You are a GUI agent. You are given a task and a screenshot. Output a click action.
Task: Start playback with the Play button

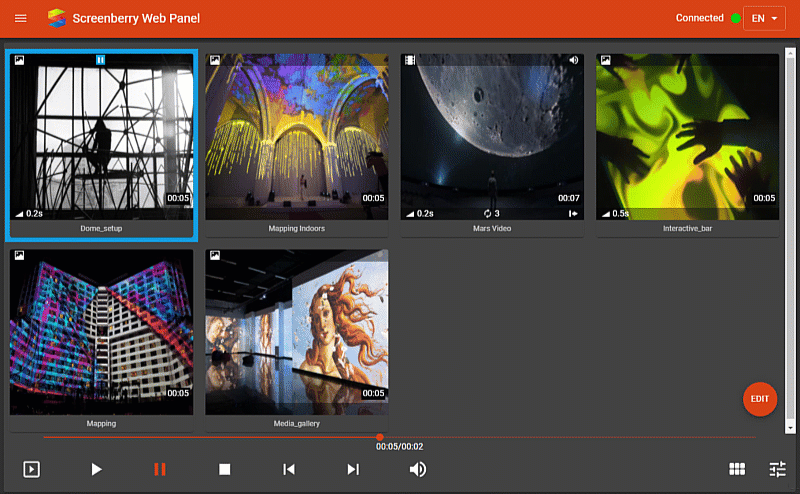tap(96, 469)
